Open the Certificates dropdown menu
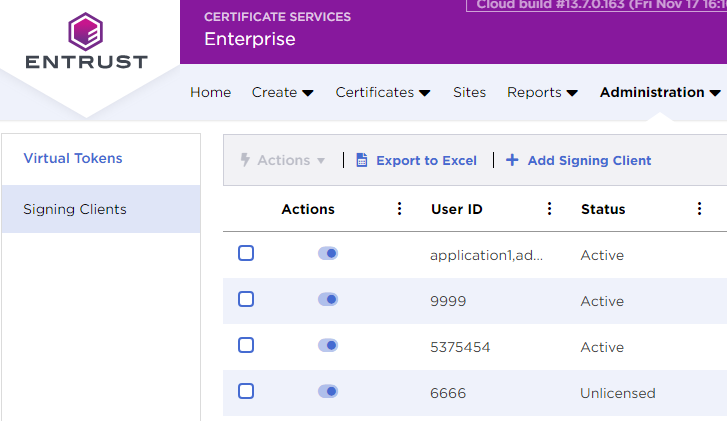The width and height of the screenshot is (727, 421). pos(383,92)
